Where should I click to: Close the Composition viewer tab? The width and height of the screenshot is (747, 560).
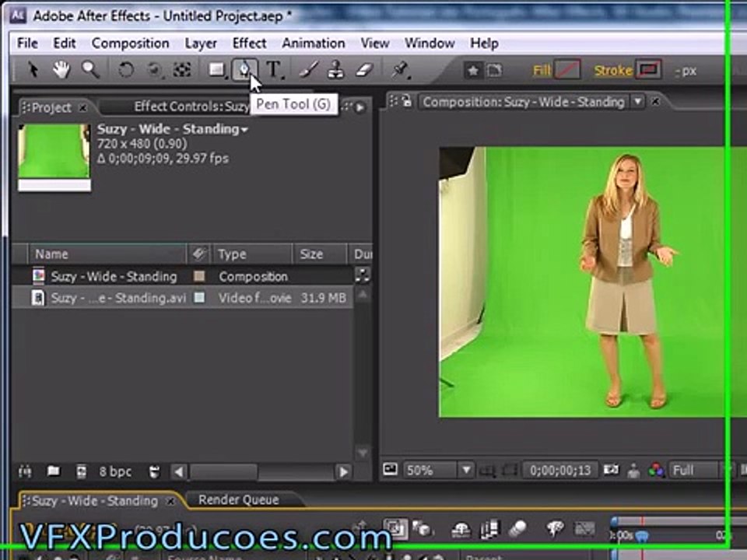pos(655,101)
